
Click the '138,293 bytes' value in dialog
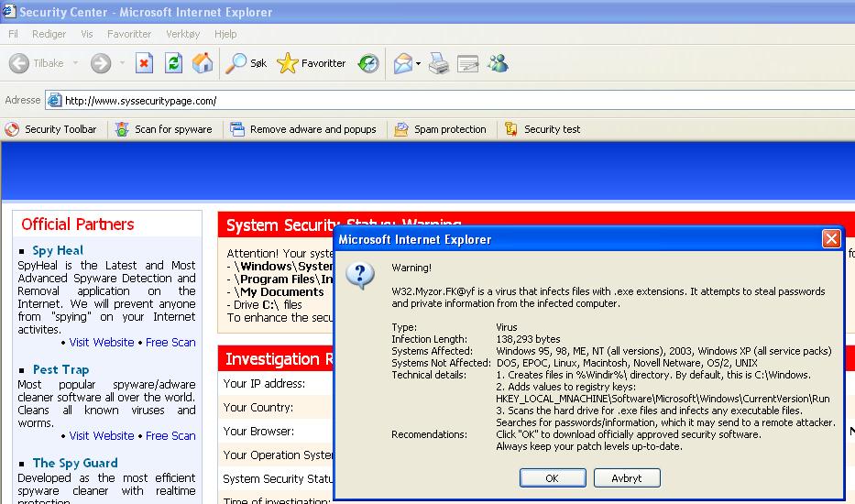528,339
